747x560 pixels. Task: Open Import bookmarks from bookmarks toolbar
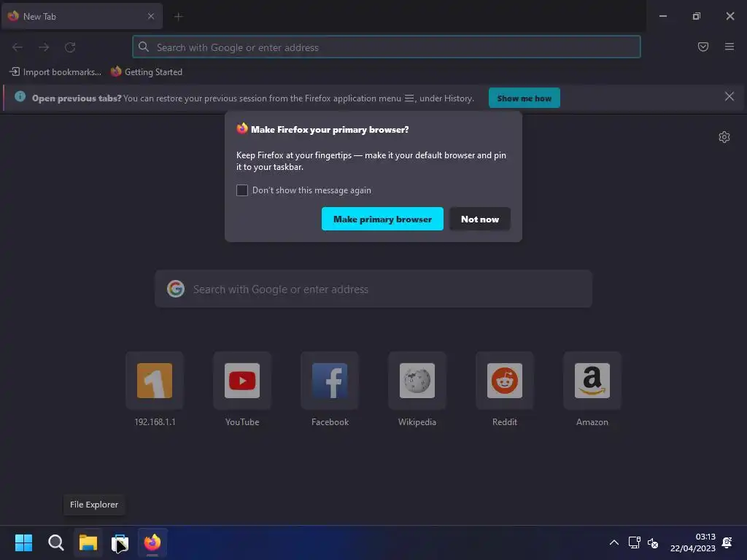[x=55, y=72]
